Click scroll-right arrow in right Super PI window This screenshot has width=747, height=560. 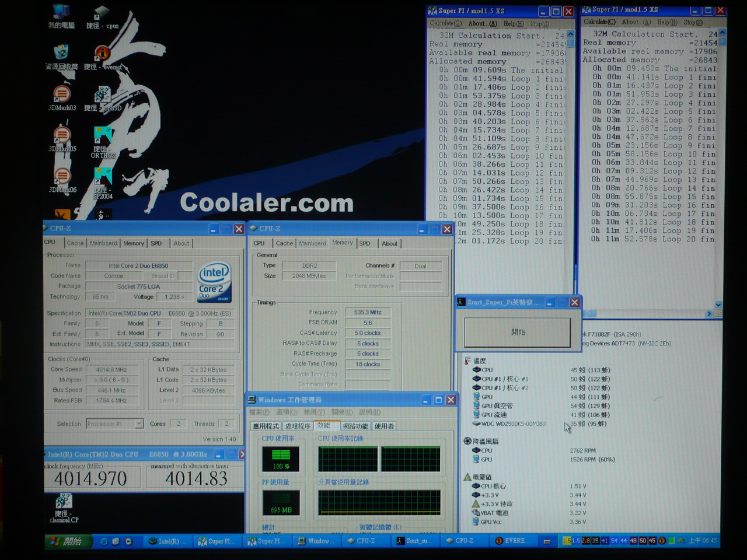pos(709,314)
